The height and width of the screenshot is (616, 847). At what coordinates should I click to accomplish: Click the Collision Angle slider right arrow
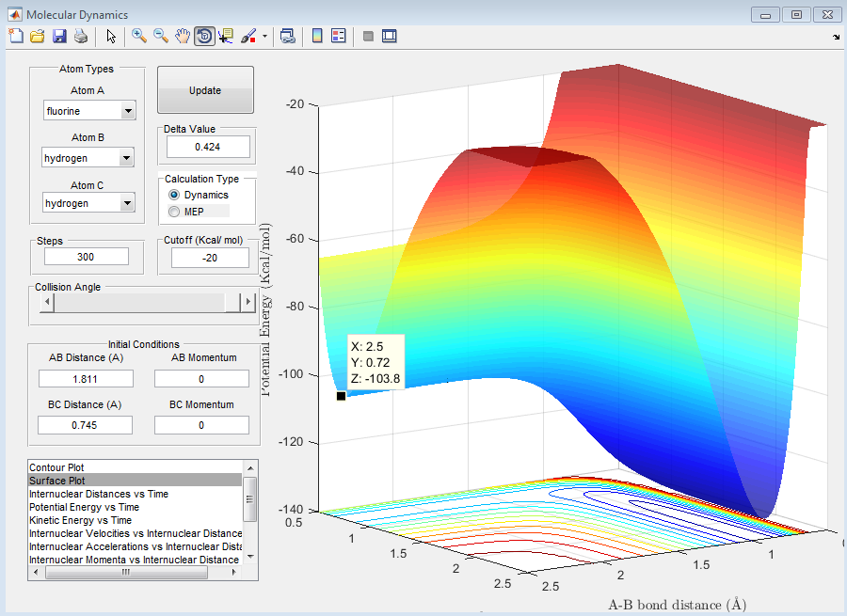point(248,302)
